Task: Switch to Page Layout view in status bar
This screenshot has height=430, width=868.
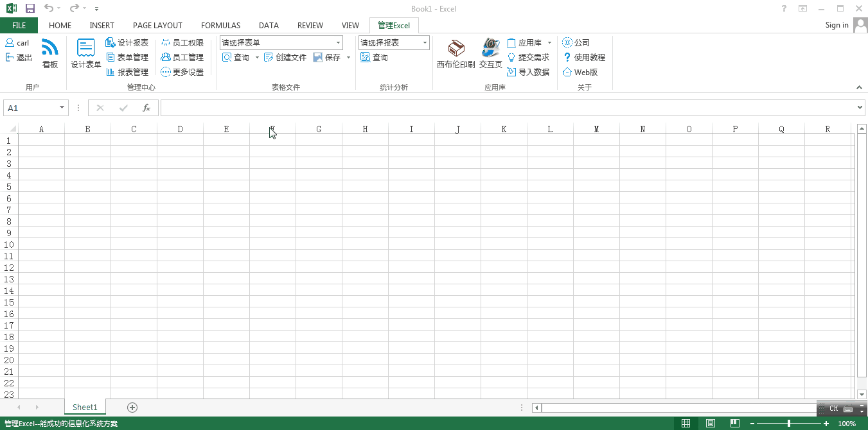Action: pyautogui.click(x=711, y=424)
